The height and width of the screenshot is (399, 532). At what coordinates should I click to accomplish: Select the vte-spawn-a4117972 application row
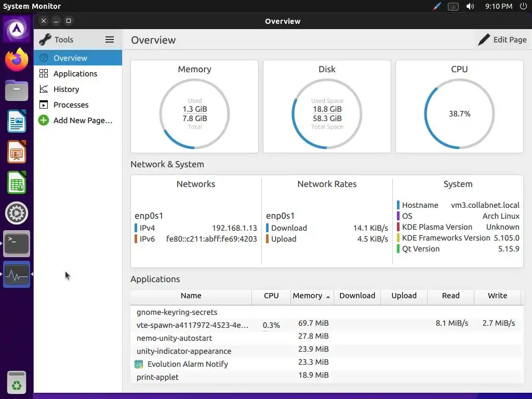tap(327, 325)
